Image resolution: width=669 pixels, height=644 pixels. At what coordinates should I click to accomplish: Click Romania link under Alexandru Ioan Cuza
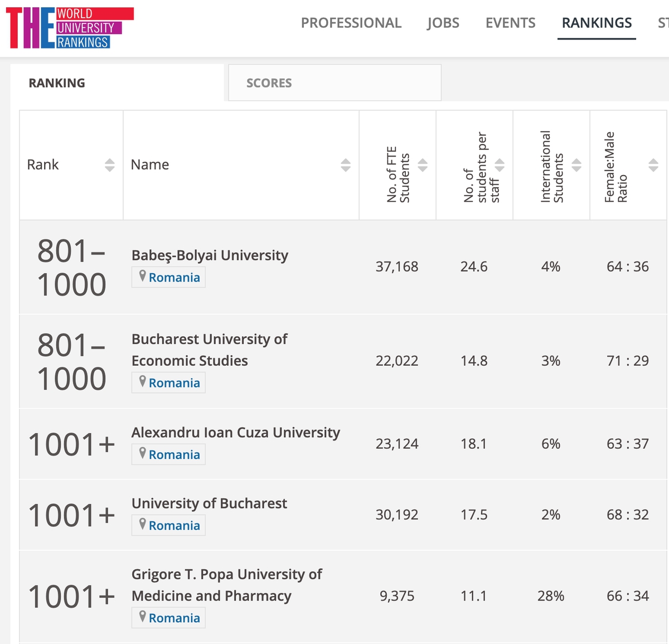point(174,455)
